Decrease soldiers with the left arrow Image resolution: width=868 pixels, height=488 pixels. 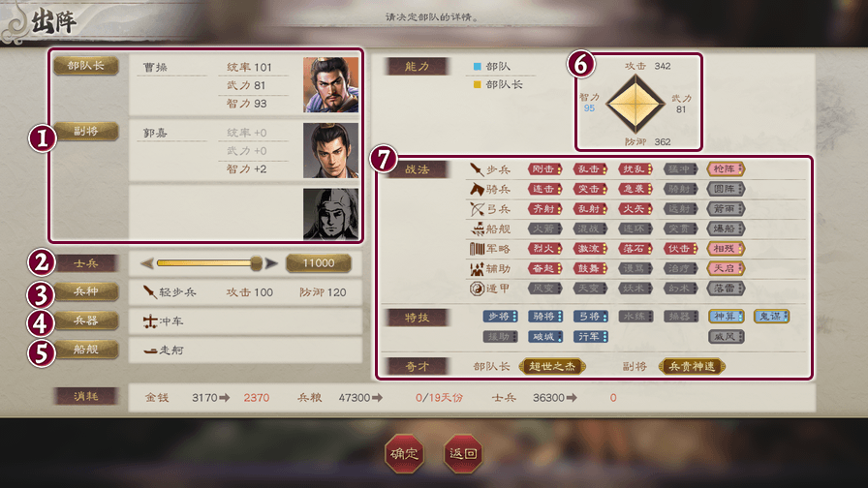click(146, 263)
